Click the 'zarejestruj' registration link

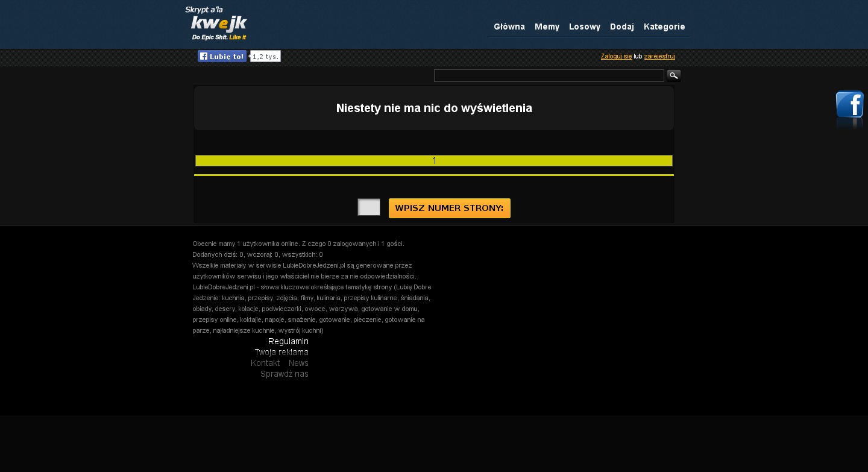[x=659, y=56]
